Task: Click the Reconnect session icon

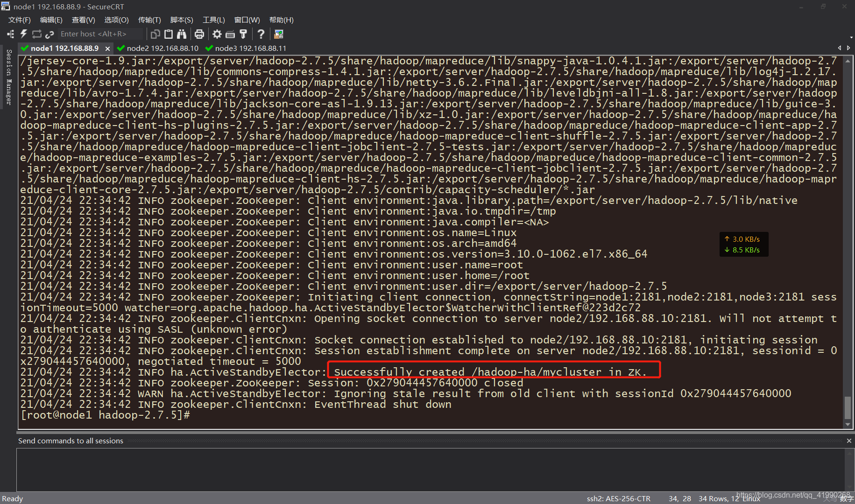Action: [37, 34]
